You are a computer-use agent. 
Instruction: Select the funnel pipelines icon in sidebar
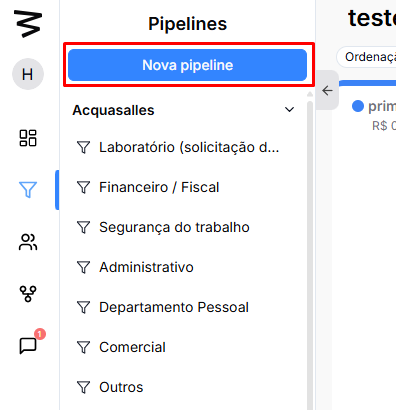click(x=28, y=190)
